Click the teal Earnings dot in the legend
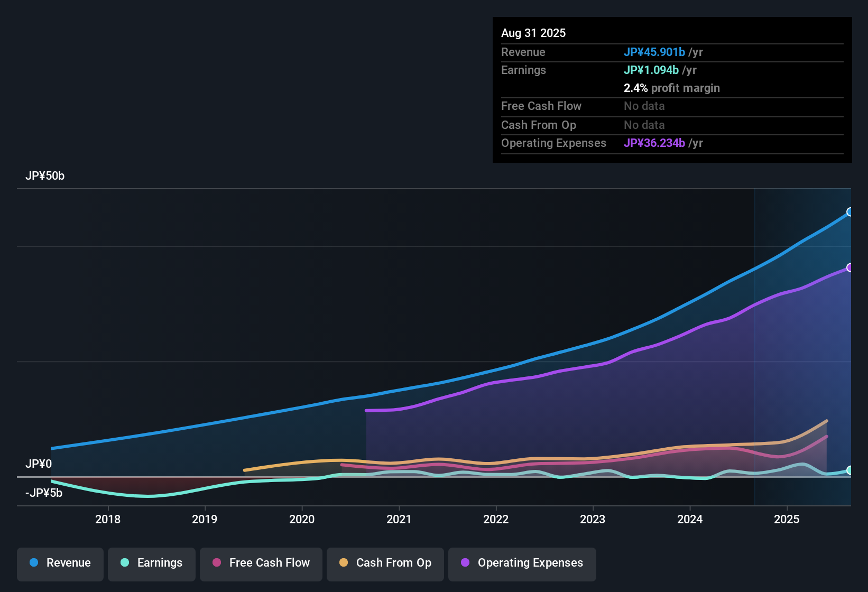 (125, 563)
